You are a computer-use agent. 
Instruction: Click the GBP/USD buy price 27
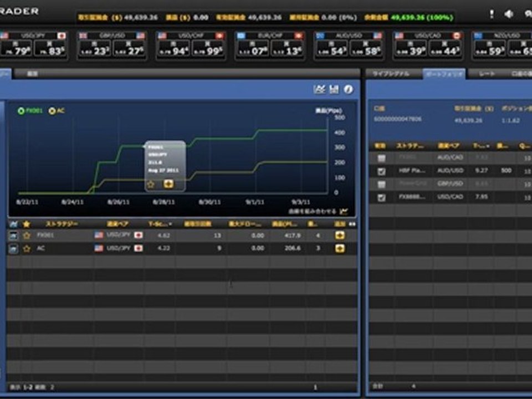pyautogui.click(x=129, y=48)
